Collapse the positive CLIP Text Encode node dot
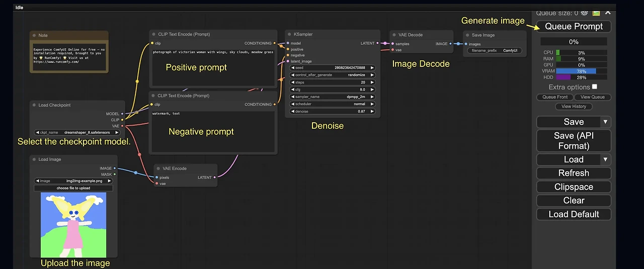The image size is (644, 269). pos(153,34)
